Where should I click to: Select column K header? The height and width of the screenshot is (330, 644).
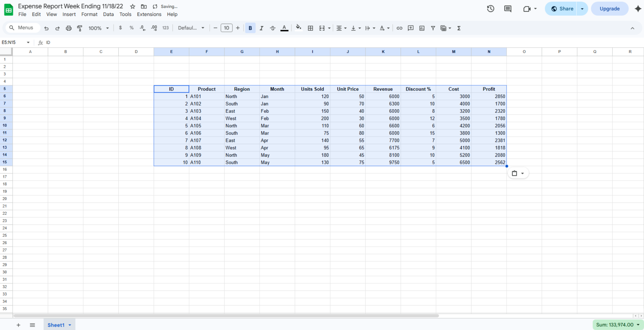(383, 52)
